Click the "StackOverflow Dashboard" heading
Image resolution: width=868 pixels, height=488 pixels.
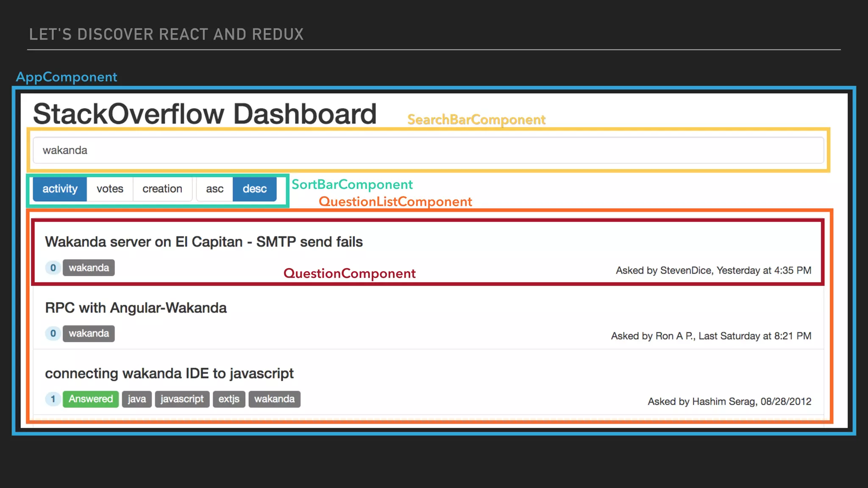[205, 114]
